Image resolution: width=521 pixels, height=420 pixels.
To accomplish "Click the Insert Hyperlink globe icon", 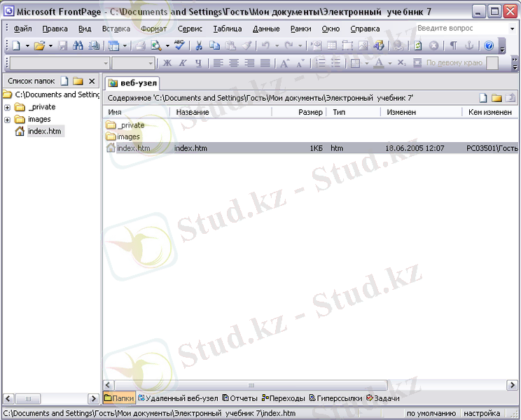I will (398, 45).
